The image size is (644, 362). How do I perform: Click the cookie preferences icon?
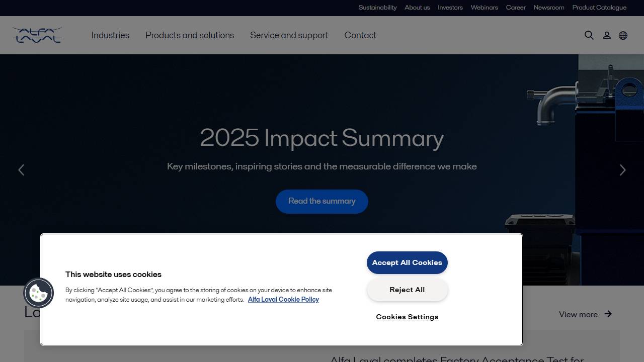coord(39,293)
